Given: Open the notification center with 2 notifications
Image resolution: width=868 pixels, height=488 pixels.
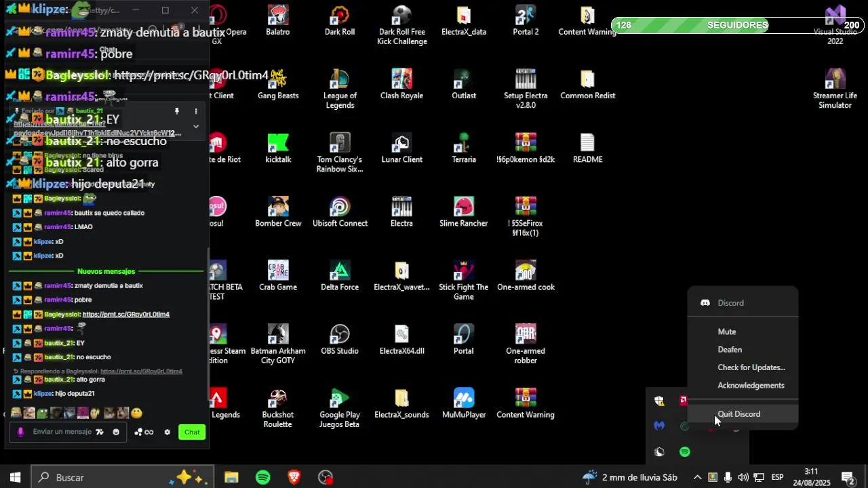Looking at the screenshot, I should click(x=848, y=477).
